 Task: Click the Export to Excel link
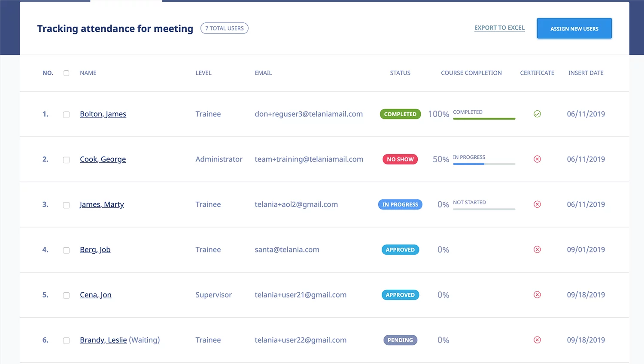(499, 28)
